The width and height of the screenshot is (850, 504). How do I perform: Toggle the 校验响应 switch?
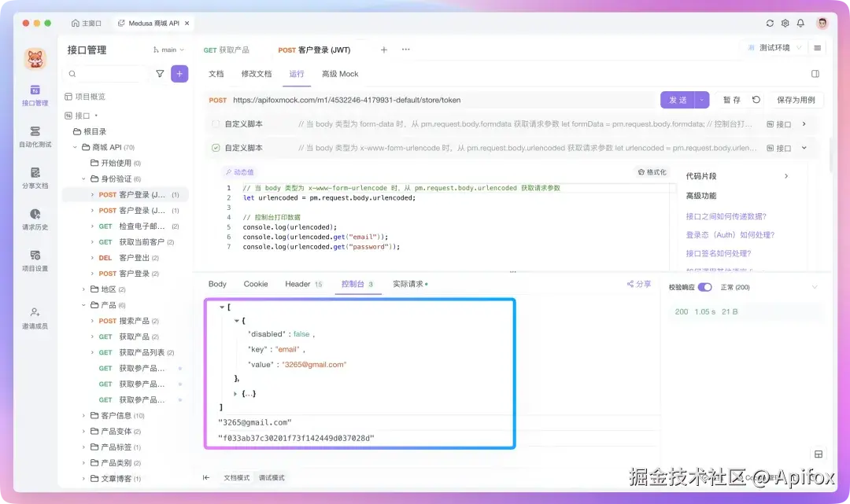(x=704, y=288)
